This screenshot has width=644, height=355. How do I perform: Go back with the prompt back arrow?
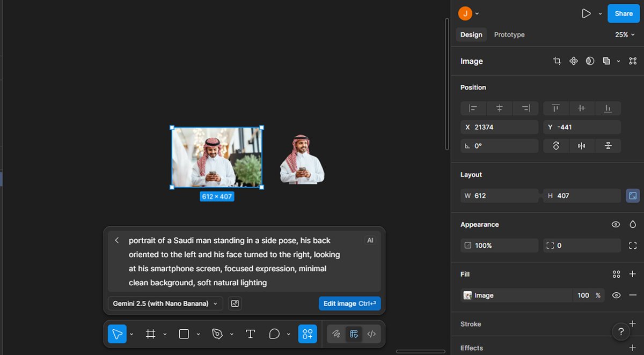pyautogui.click(x=117, y=240)
